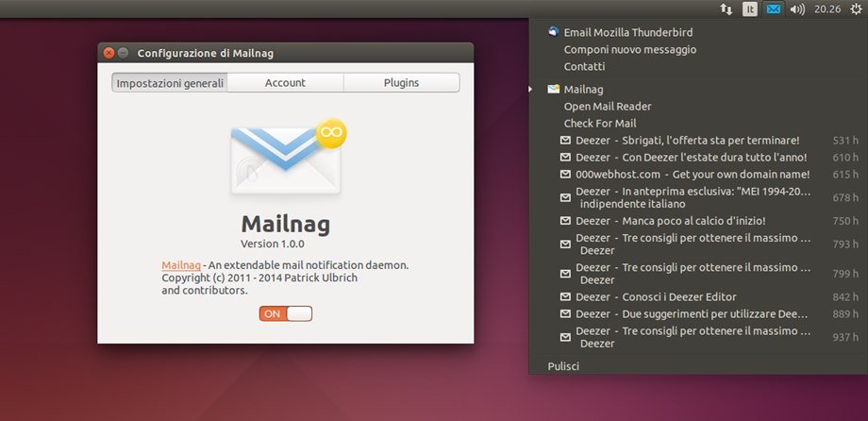
Task: Switch to the Account tab
Action: tap(285, 83)
